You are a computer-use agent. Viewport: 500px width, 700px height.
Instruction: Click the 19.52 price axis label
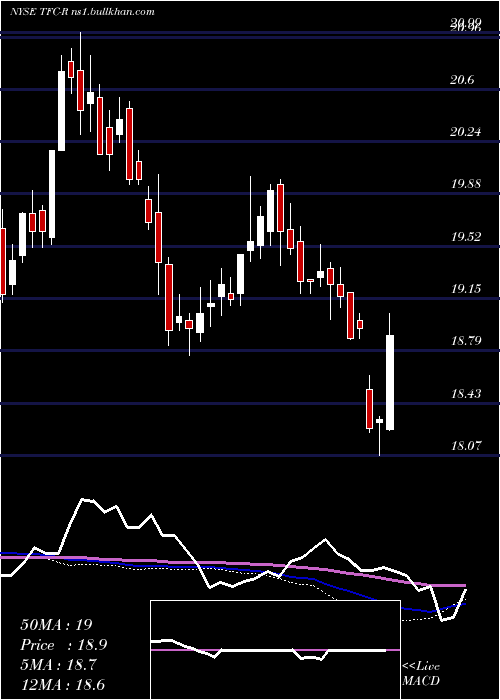pyautogui.click(x=467, y=237)
